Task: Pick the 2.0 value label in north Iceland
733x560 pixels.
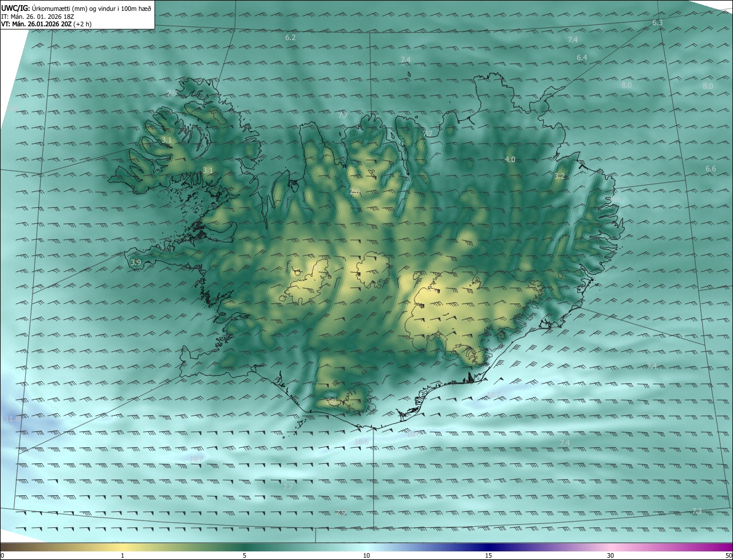Action: coord(354,191)
